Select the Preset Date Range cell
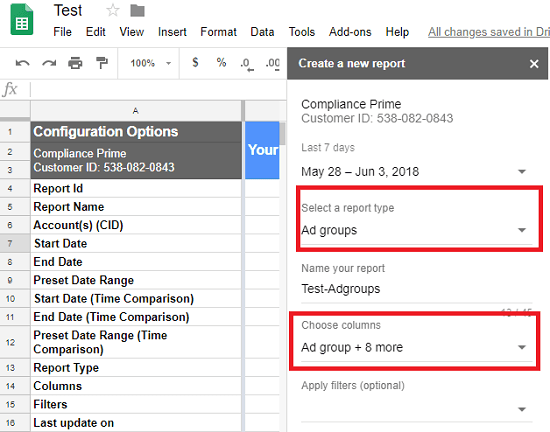 [x=136, y=280]
